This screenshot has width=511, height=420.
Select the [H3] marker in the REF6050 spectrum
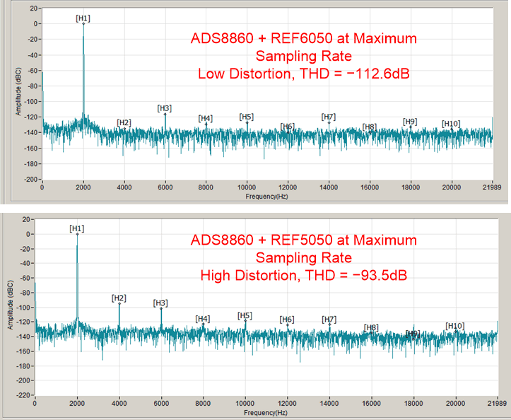(x=164, y=108)
